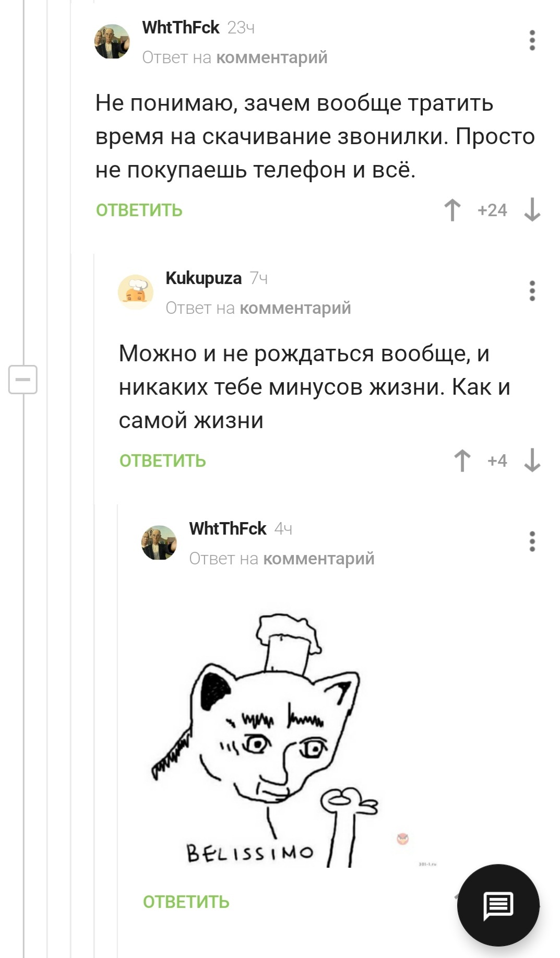Screen dimensions: 560x958
Task: Reply to the Belissimo image comment
Action: point(186,902)
